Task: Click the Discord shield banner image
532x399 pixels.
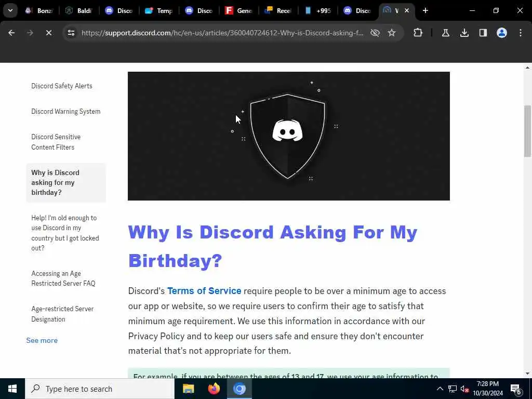Action: [x=289, y=136]
